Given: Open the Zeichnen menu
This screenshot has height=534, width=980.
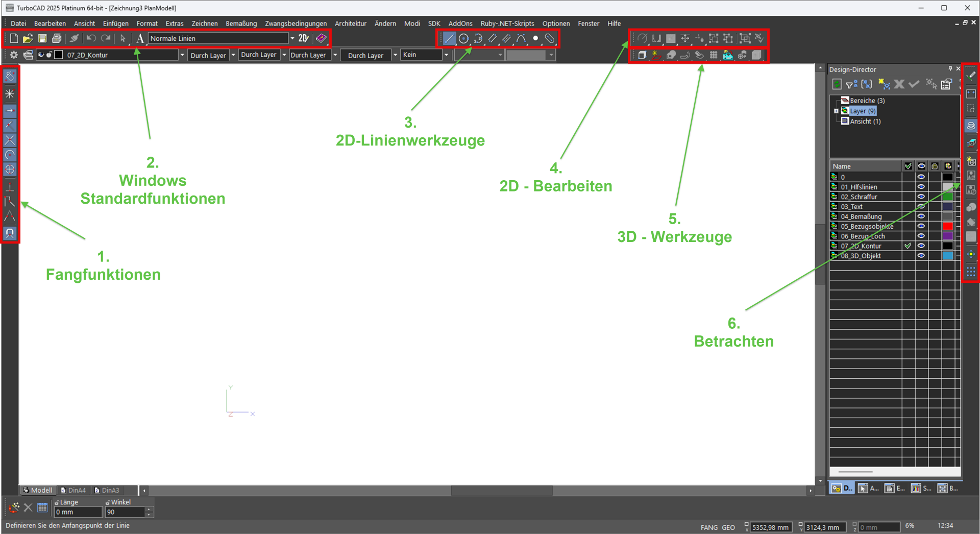Looking at the screenshot, I should coord(204,23).
